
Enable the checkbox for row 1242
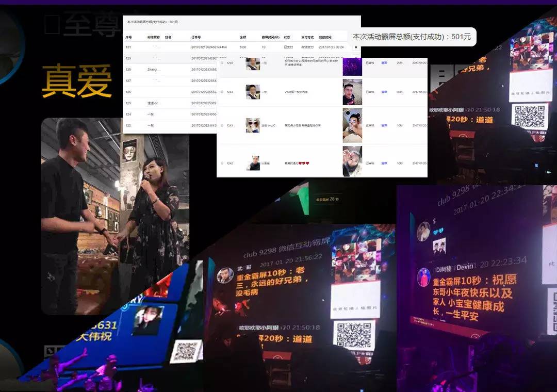tap(222, 163)
